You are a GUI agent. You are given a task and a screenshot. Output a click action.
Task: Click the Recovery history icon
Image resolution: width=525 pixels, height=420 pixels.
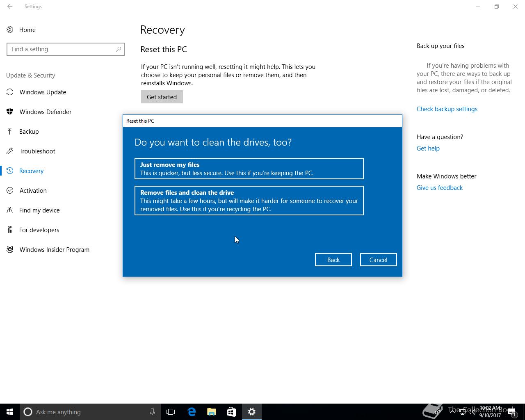click(x=10, y=171)
